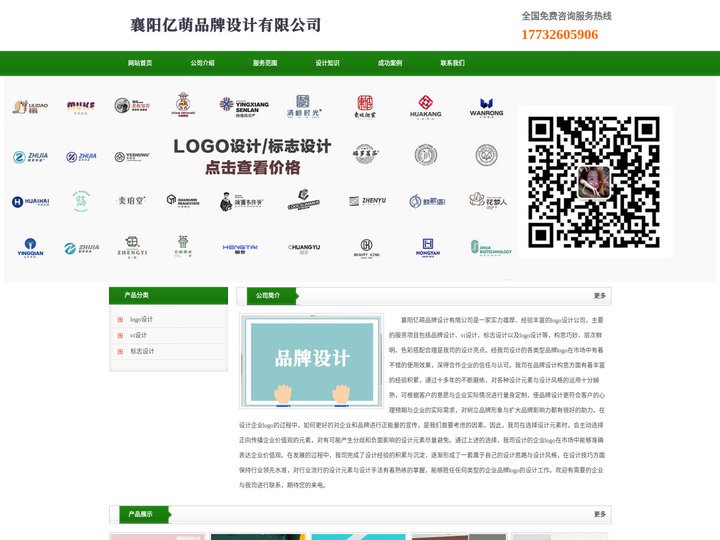Click the HONGYAN logo in the banner
720x540 pixels.
428,248
